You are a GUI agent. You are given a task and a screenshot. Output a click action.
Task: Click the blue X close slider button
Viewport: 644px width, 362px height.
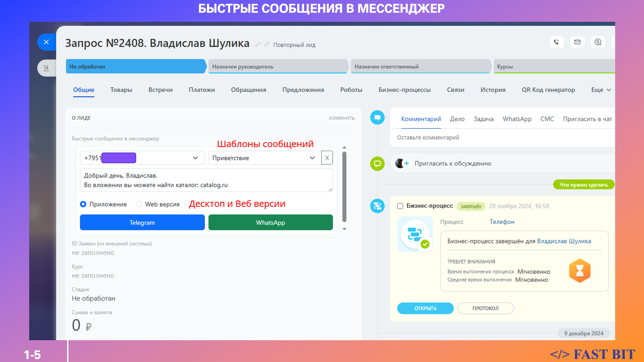(x=46, y=42)
